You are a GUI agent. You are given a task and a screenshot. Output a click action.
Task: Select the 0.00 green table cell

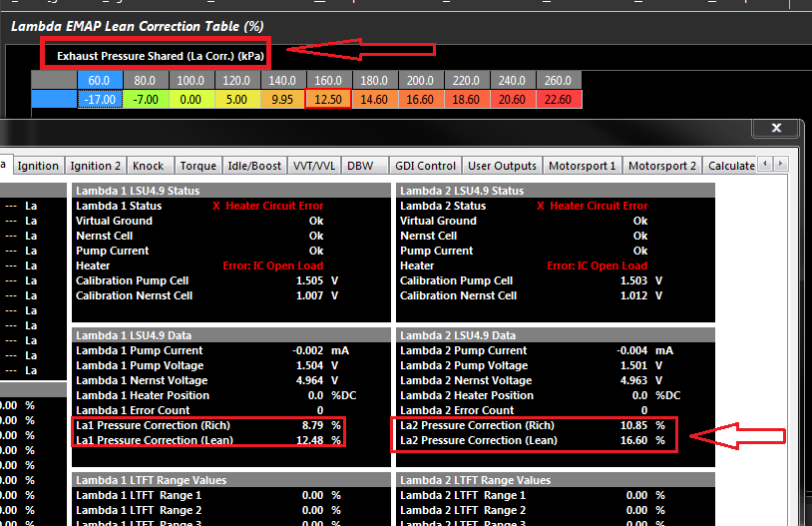click(191, 99)
